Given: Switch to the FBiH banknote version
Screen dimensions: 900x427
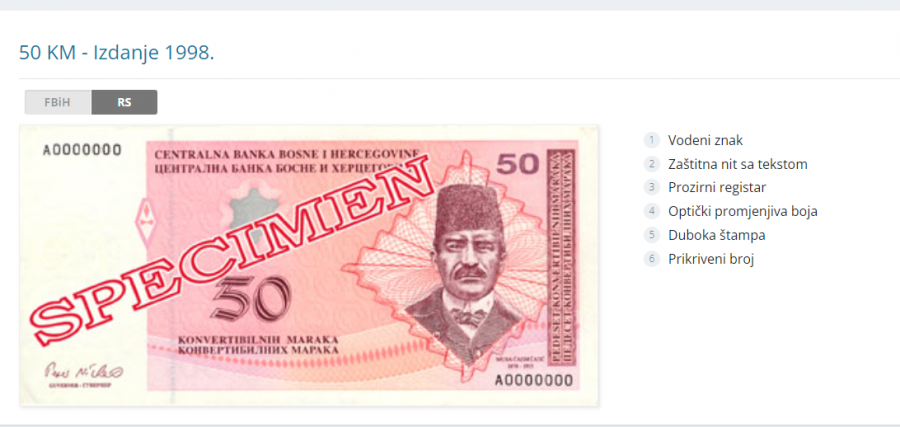Looking at the screenshot, I should pyautogui.click(x=58, y=103).
